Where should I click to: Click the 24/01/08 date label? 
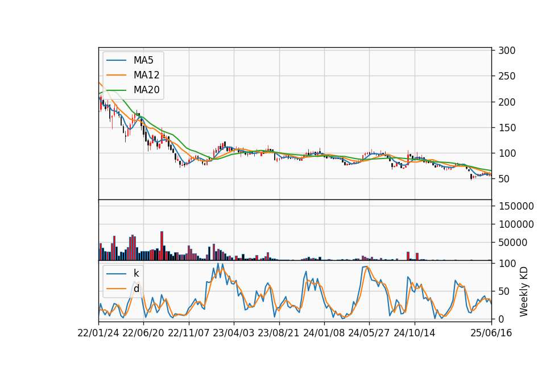click(x=324, y=333)
